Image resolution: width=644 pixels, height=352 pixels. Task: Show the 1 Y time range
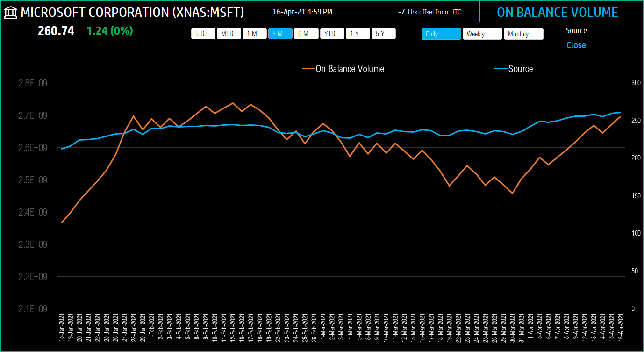tap(358, 34)
